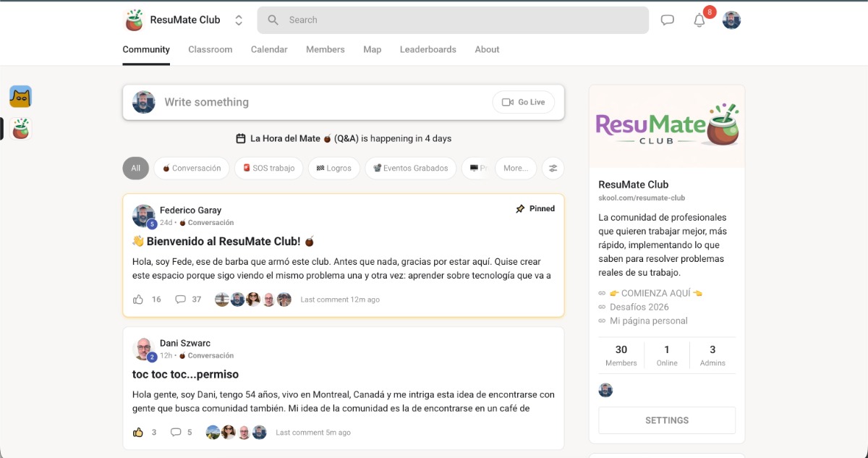Expand the More... categories dropdown

[x=515, y=168]
